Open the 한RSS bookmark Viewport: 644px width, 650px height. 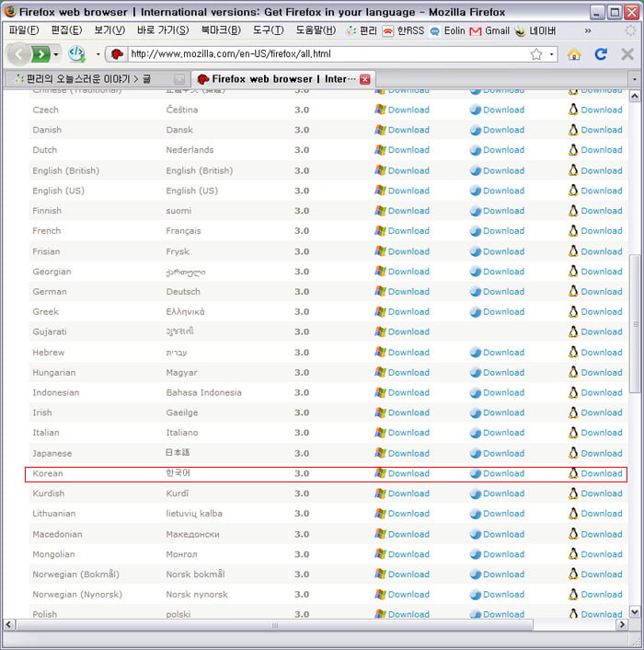403,30
